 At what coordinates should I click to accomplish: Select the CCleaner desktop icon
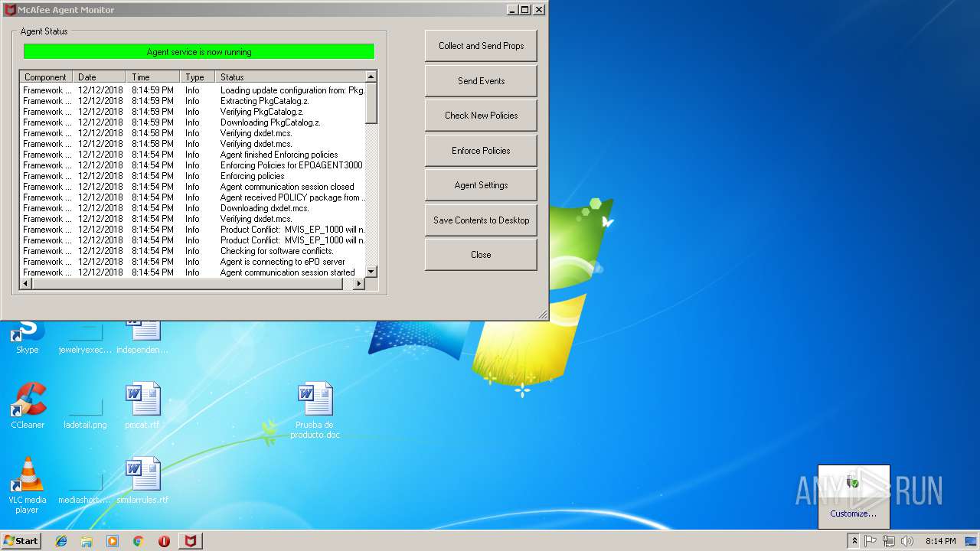point(28,406)
